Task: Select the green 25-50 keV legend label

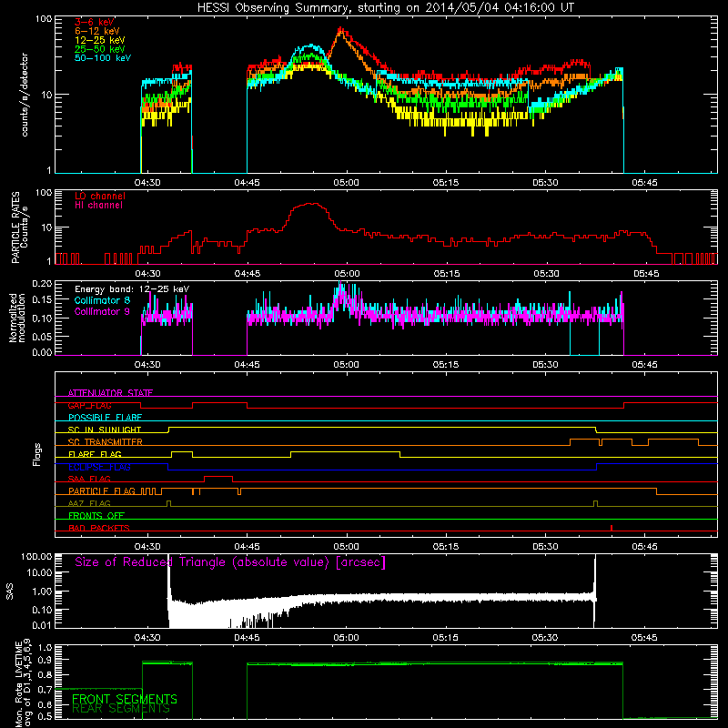Action: (x=100, y=49)
